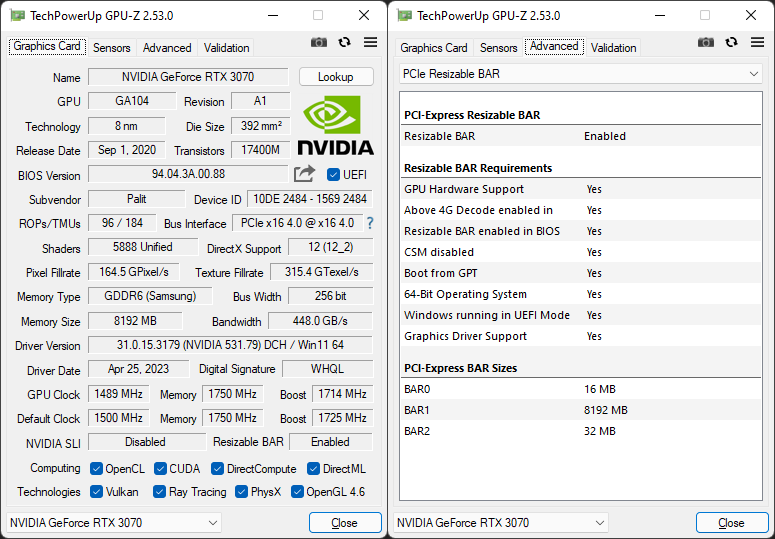
Task: Select Graphics Card tab in right window
Action: coord(434,48)
